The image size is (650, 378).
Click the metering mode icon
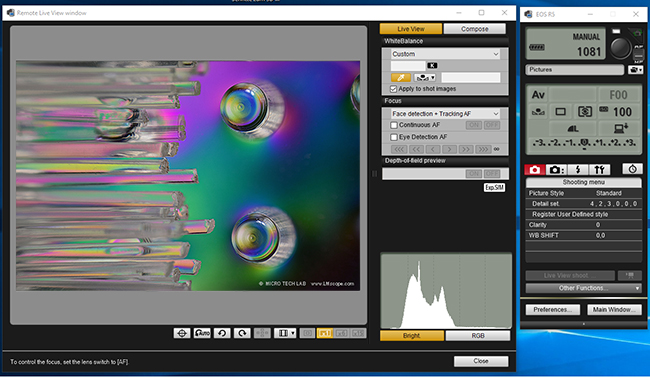585,111
